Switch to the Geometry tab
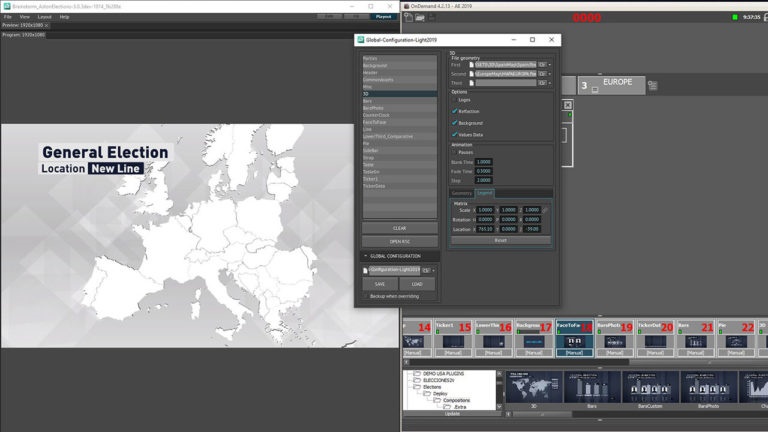Screen dimensions: 768x432 462,193
